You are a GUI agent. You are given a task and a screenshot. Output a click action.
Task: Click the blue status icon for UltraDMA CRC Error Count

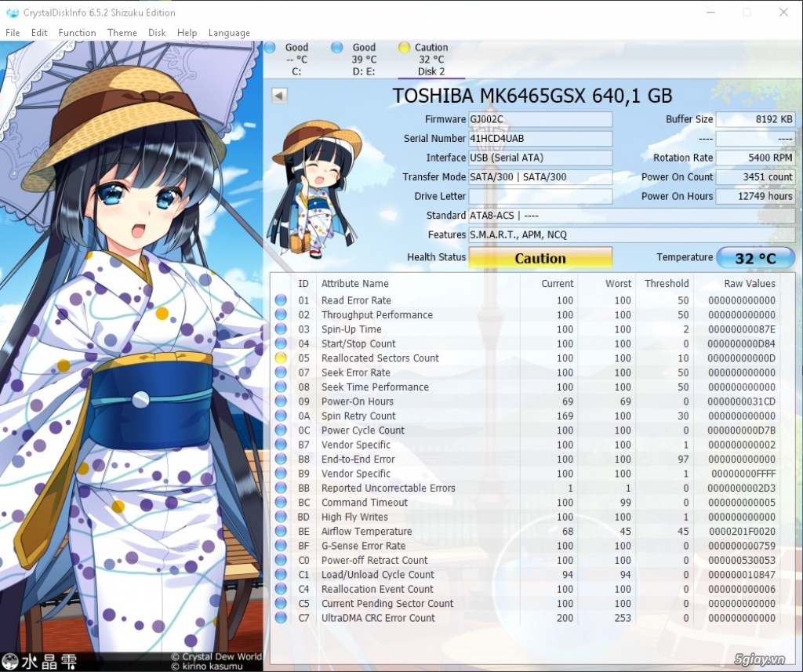coord(281,618)
